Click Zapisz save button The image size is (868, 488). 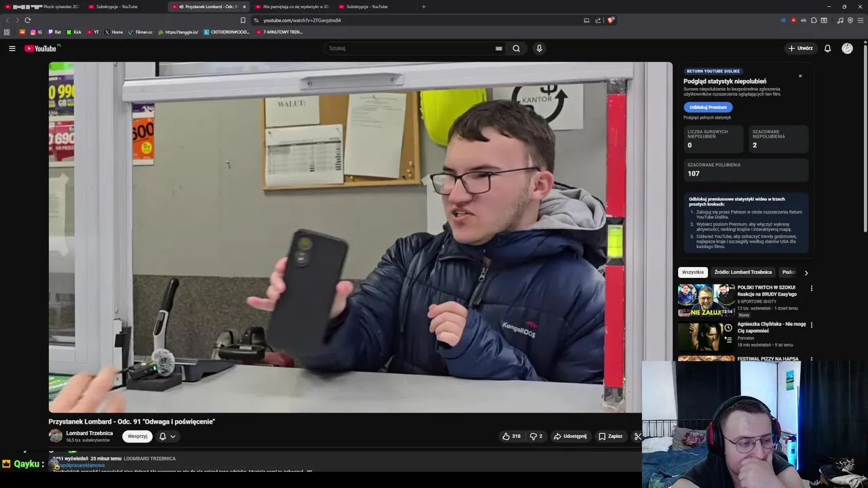tap(610, 436)
